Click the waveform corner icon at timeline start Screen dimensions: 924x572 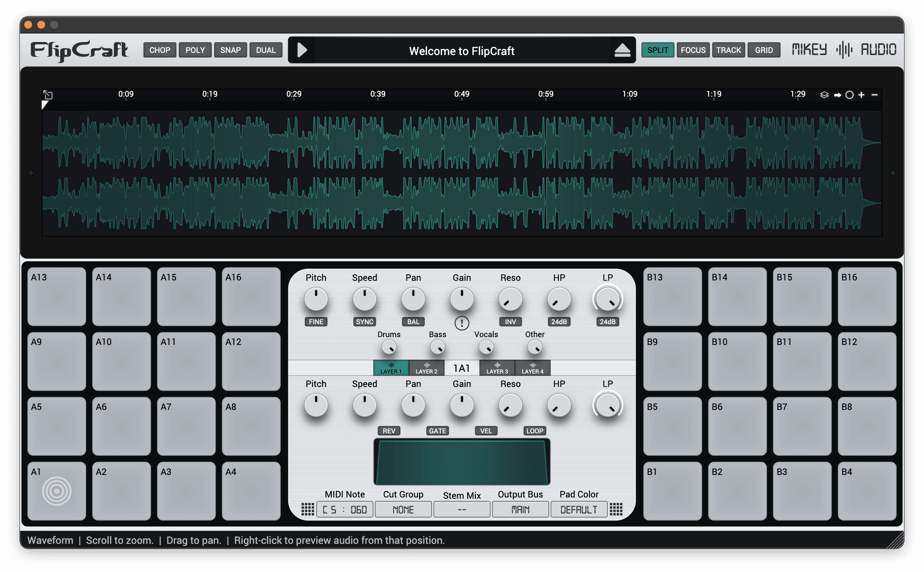pos(48,94)
